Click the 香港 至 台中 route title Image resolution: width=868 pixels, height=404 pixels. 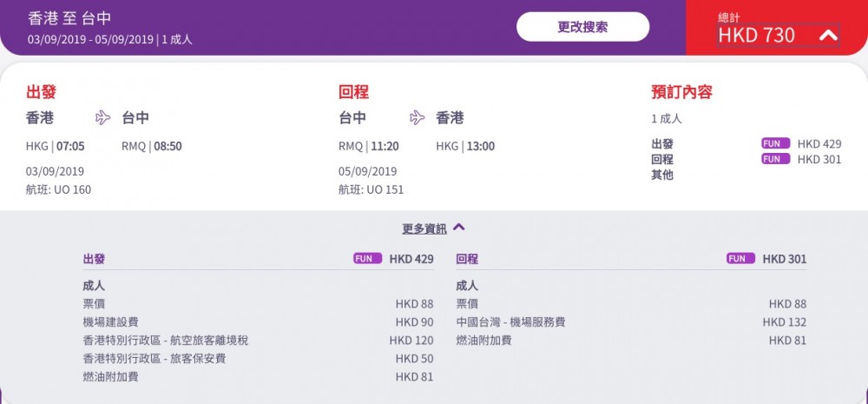69,18
